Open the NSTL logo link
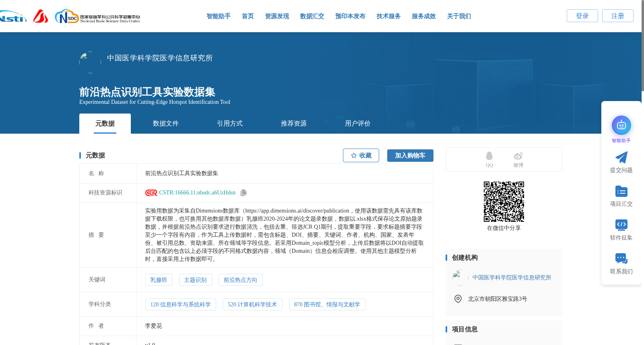644x345 pixels. [13, 17]
